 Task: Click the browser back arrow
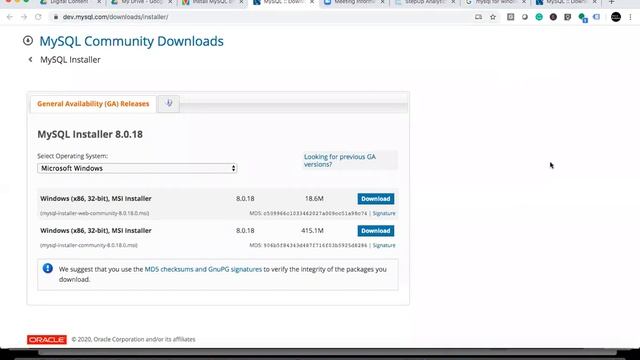point(10,17)
